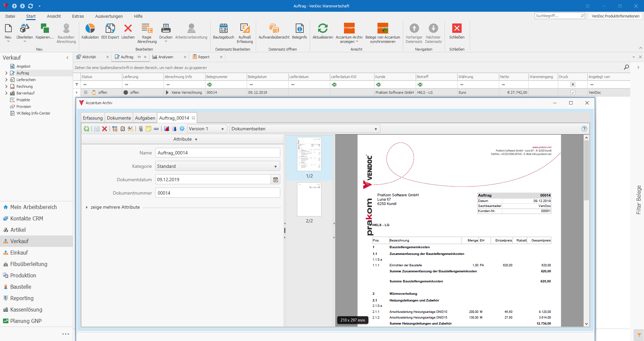644x341 pixels.
Task: Open the Dokumentdatum calendar picker
Action: (275, 180)
